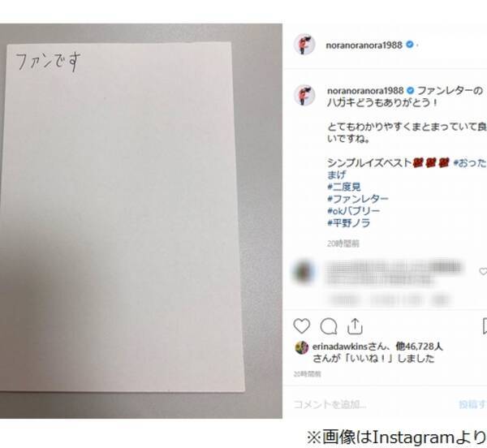Screen dimensions: 487x448
Task: Share the post via upload arrow icon
Action: click(355, 326)
